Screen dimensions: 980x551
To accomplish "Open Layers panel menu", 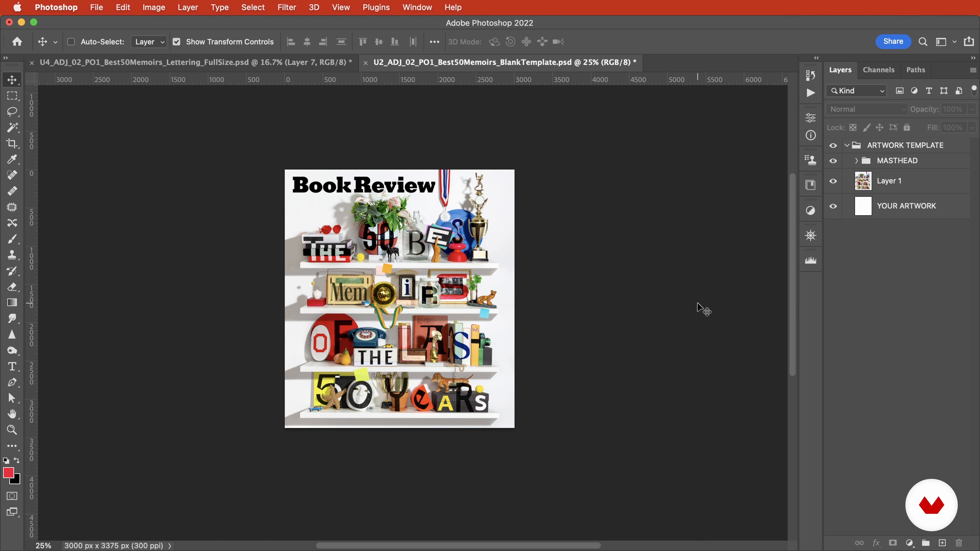I will 973,70.
